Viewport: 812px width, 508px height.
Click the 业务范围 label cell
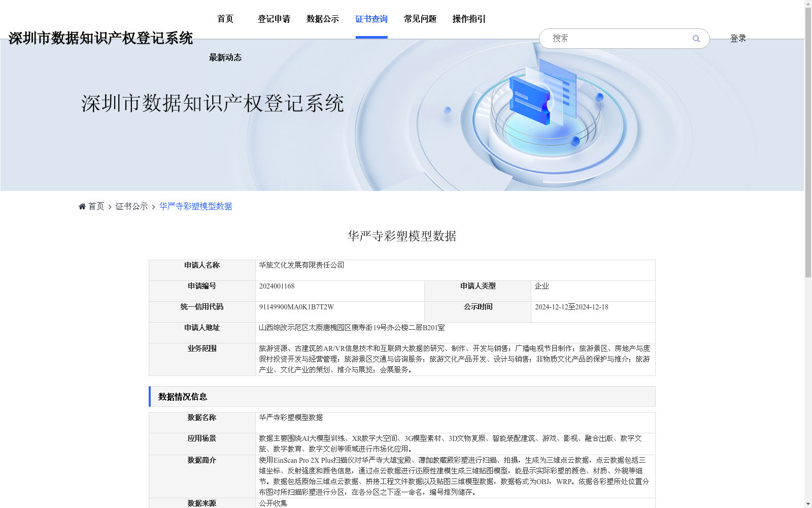point(202,359)
